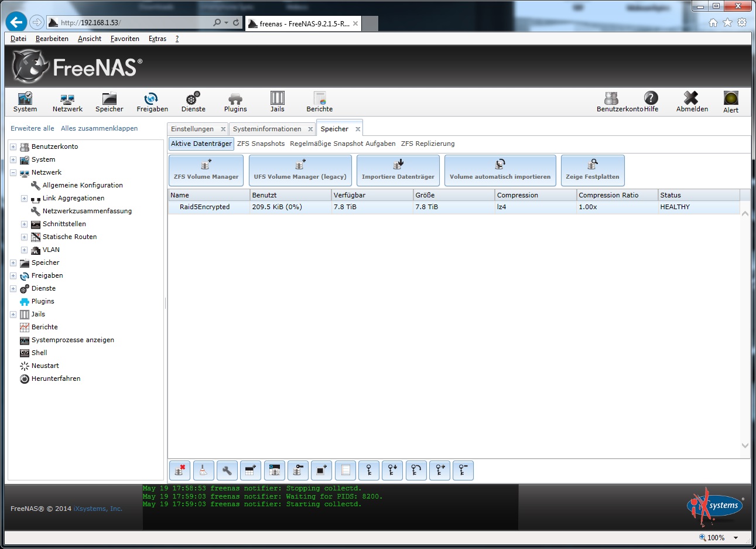
Task: Open the iXsystems, Inc. link
Action: (98, 509)
